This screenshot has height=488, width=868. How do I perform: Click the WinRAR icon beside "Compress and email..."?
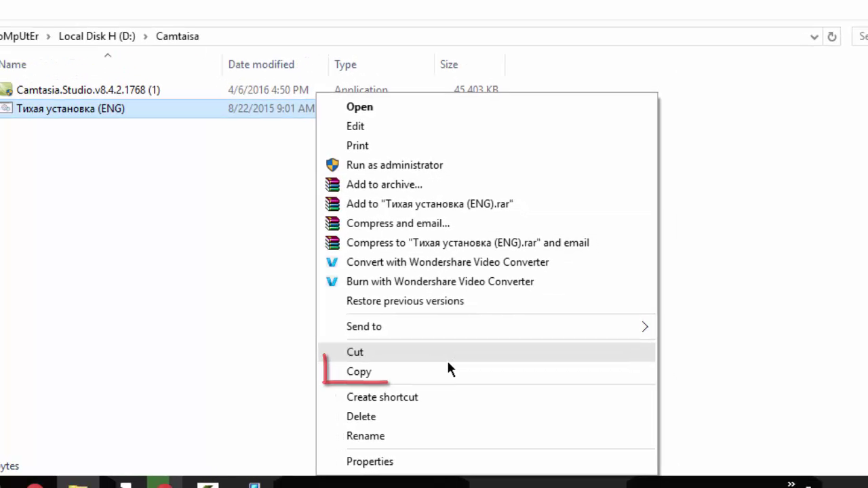[x=332, y=223]
